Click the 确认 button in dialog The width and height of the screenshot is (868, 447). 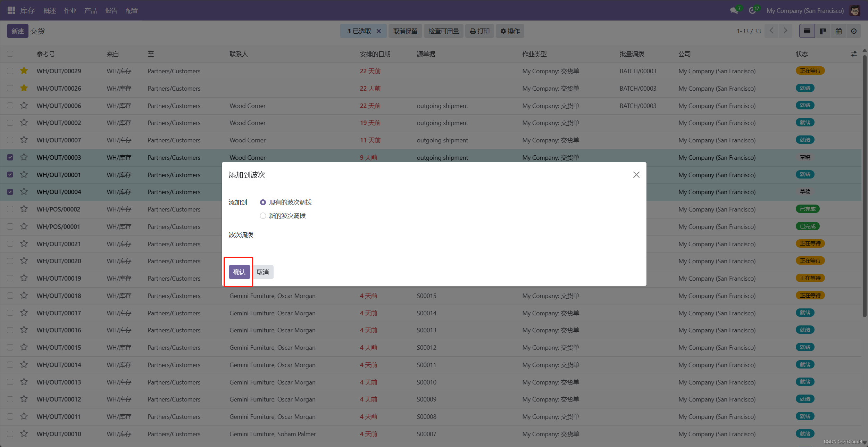239,272
